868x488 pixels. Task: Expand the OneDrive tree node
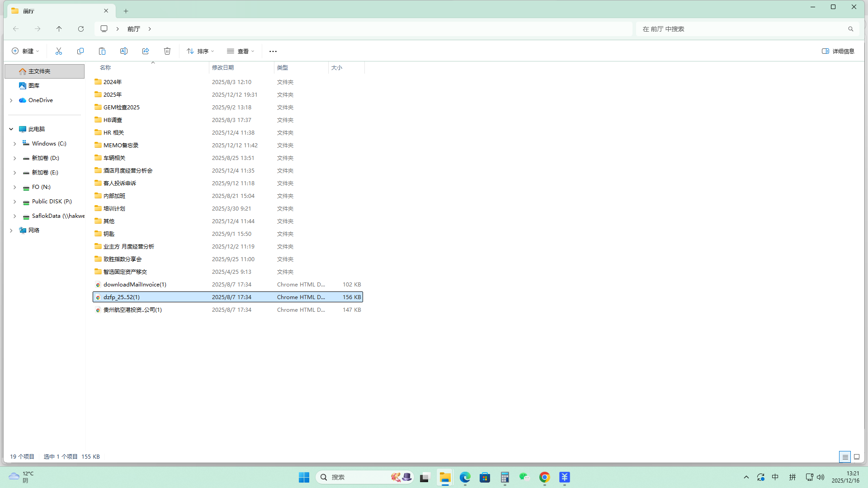click(11, 100)
